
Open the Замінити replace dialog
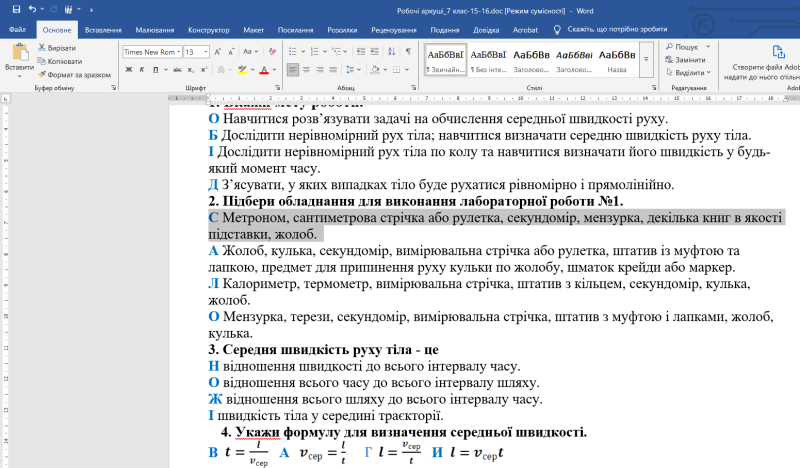(685, 60)
